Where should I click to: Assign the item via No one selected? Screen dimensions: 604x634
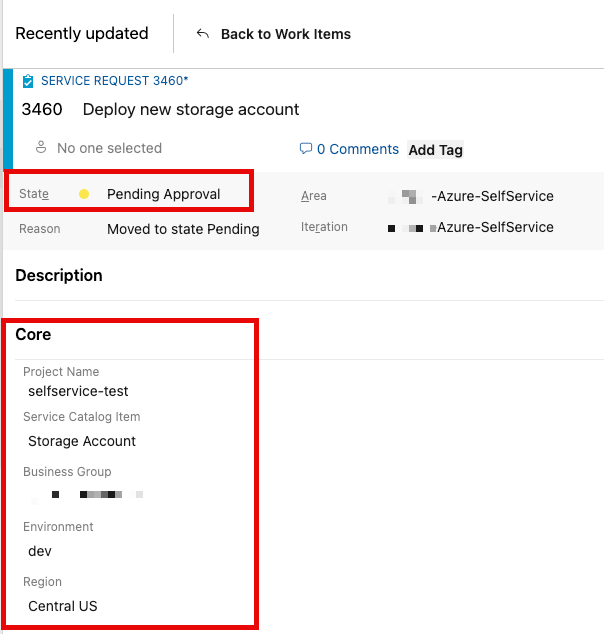(x=109, y=148)
